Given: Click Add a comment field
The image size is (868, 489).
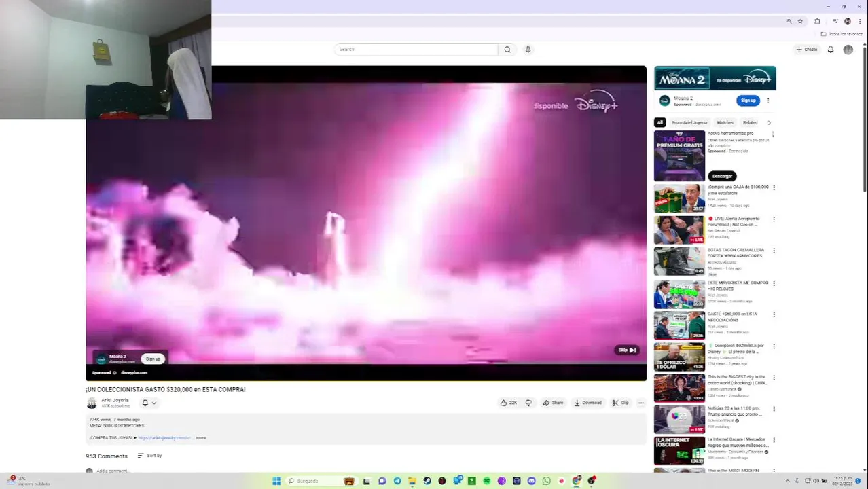Looking at the screenshot, I should click(x=112, y=471).
